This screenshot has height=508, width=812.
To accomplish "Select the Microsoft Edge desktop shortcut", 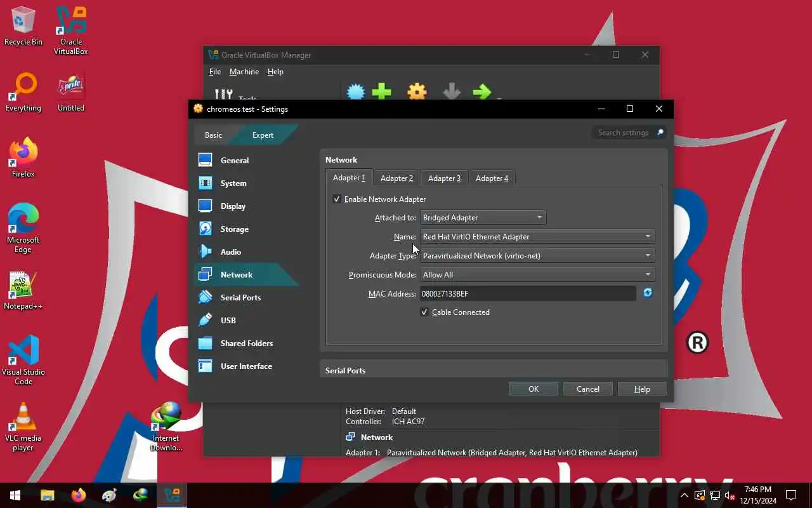I will [x=23, y=229].
